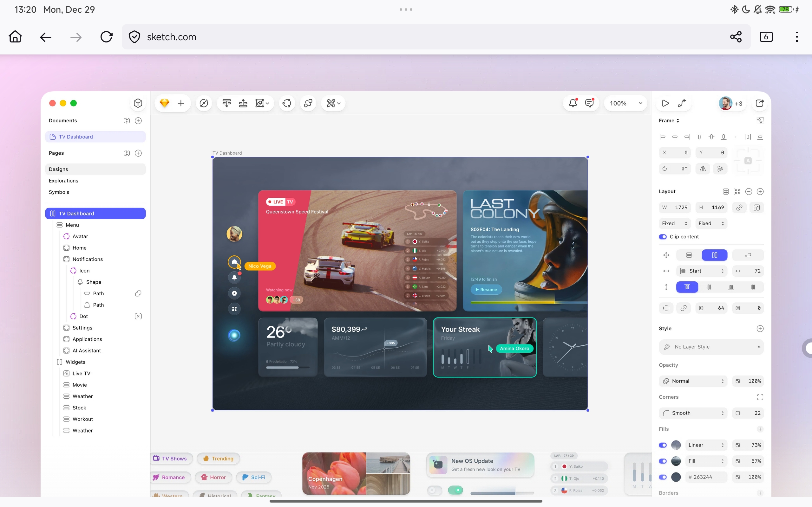Open the comments icon next to notifications
The image size is (812, 507).
coord(589,103)
